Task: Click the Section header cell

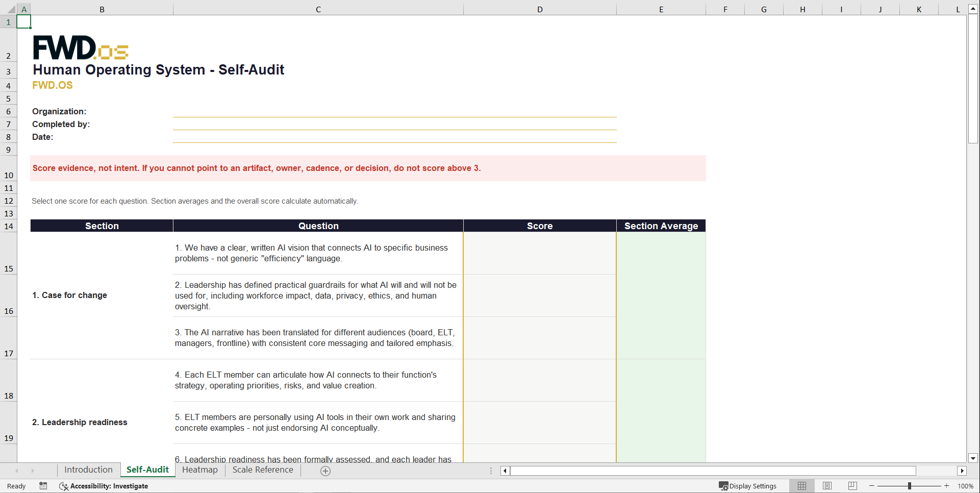Action: point(102,226)
